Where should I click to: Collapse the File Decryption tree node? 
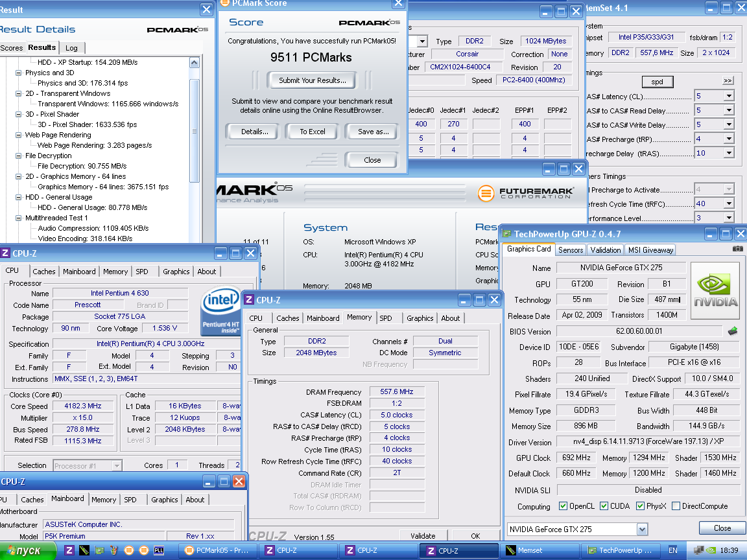[x=19, y=156]
